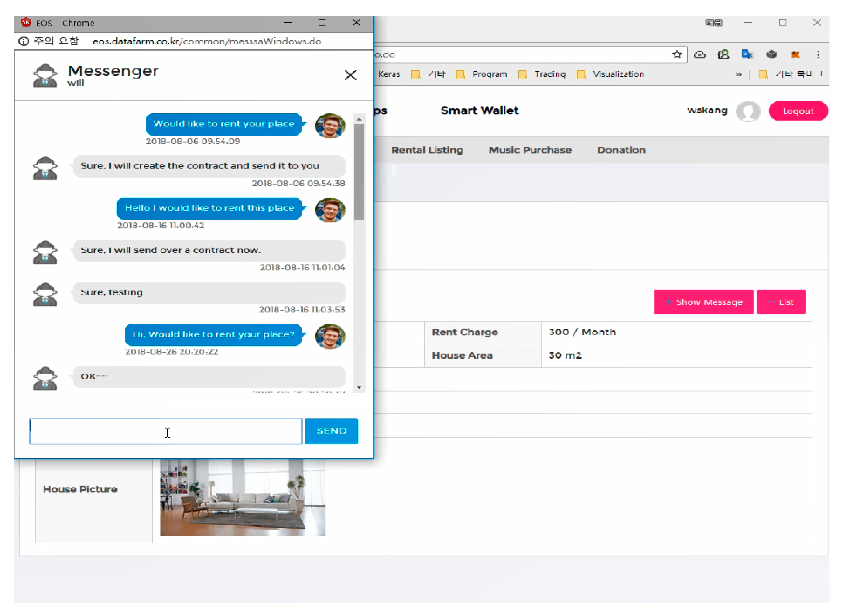Click the scroll up arrow in chat
The width and height of the screenshot is (841, 616).
[359, 119]
